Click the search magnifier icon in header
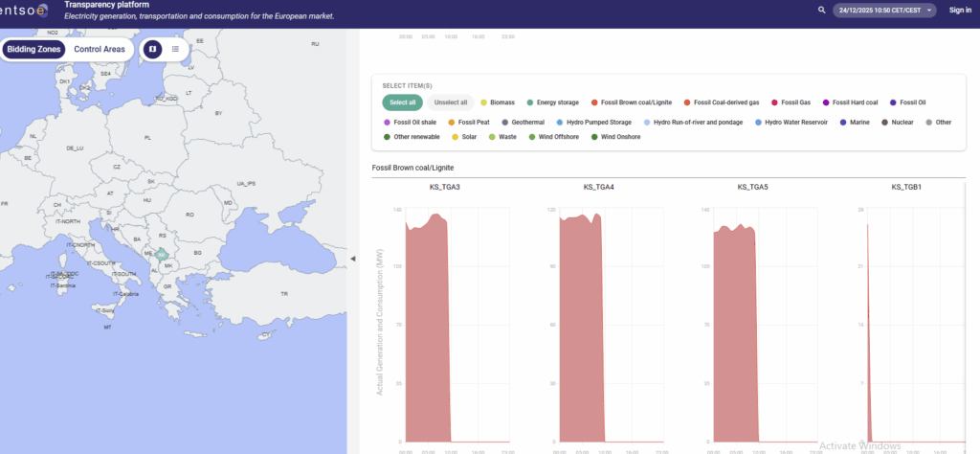This screenshot has width=980, height=454. pos(821,10)
